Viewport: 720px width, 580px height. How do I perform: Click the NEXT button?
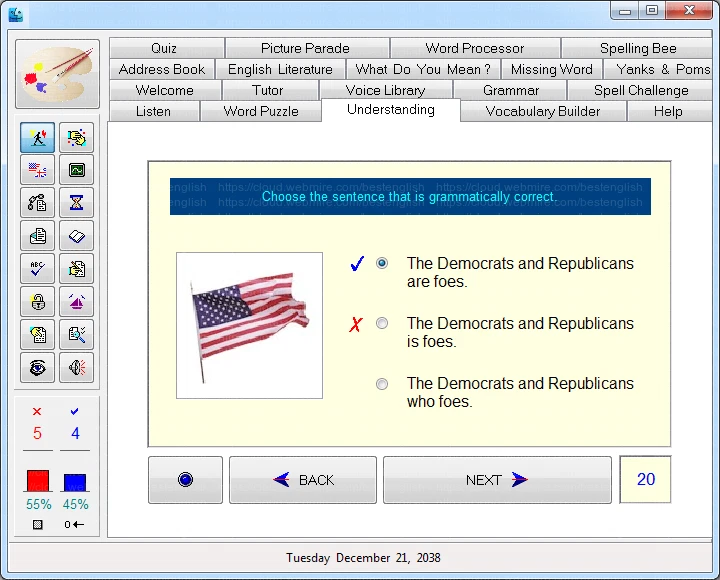tap(497, 480)
